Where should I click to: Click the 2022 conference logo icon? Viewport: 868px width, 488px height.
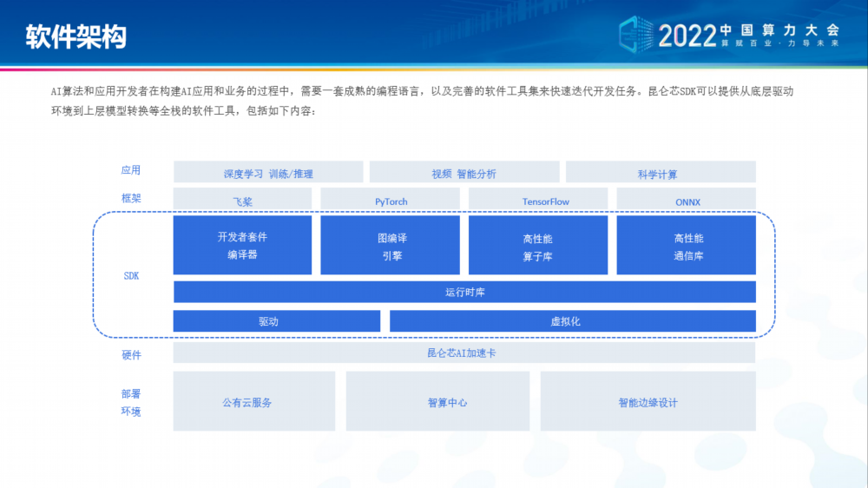(x=635, y=35)
